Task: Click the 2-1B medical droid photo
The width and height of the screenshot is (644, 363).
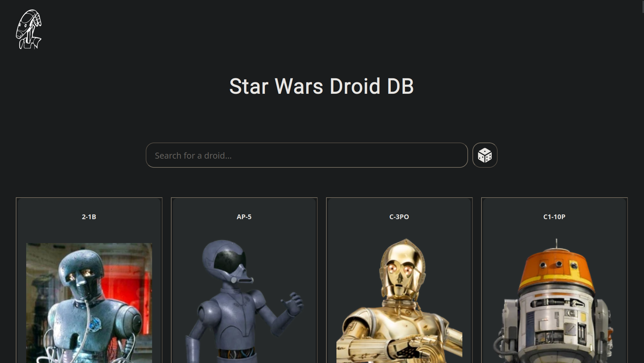Action: (89, 302)
